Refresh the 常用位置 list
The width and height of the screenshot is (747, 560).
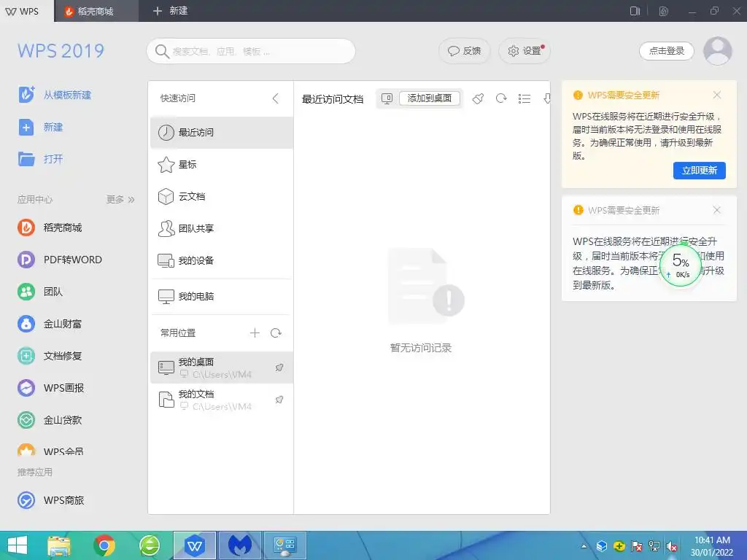point(276,332)
